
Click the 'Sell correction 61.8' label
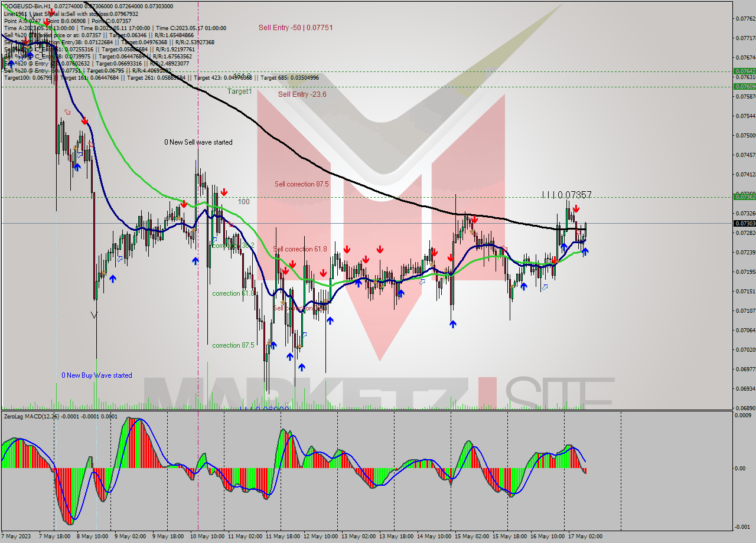tap(300, 249)
